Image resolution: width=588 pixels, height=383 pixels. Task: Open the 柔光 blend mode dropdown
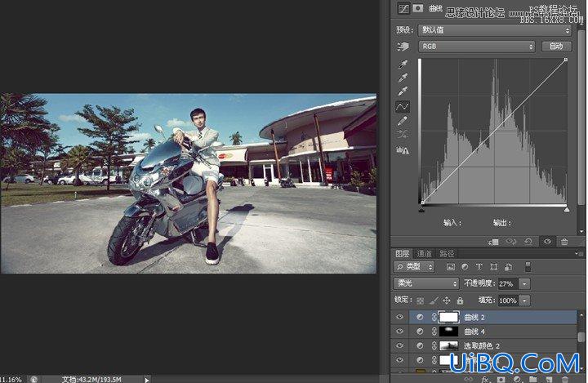click(426, 283)
